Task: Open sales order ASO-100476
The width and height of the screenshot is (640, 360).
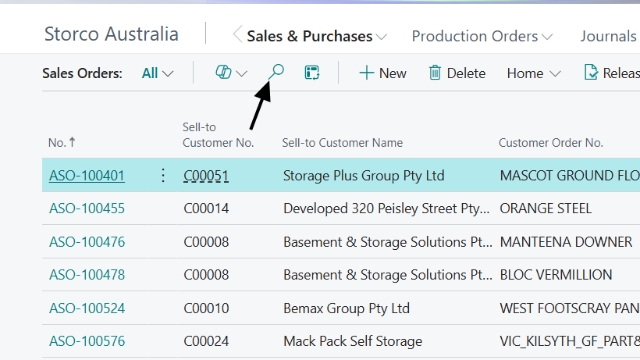Action: (87, 242)
